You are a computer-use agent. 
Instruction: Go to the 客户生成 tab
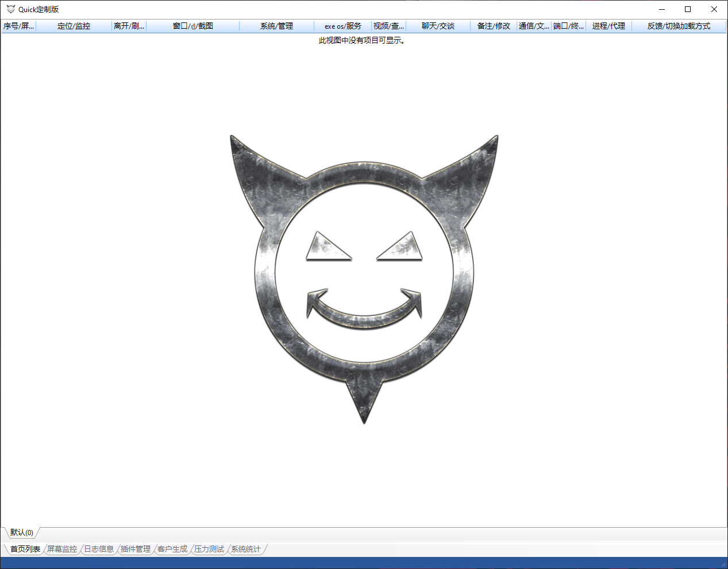click(172, 549)
